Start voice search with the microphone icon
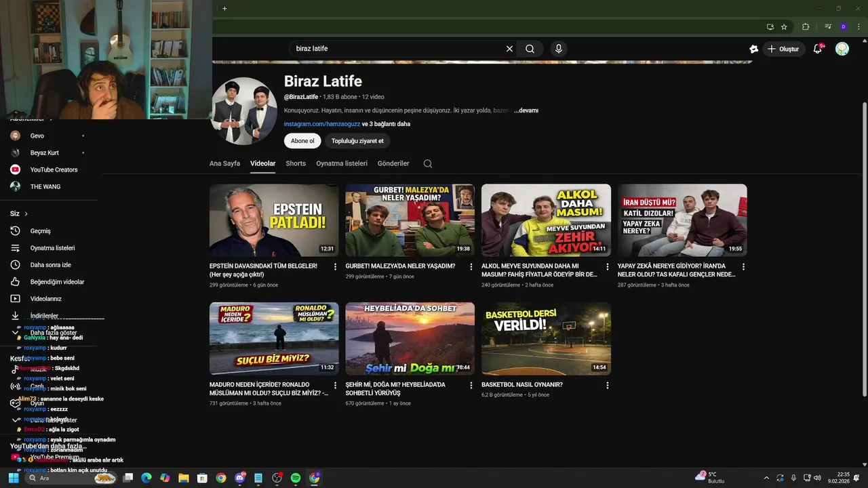Screen dimensions: 868x488 tap(559, 49)
